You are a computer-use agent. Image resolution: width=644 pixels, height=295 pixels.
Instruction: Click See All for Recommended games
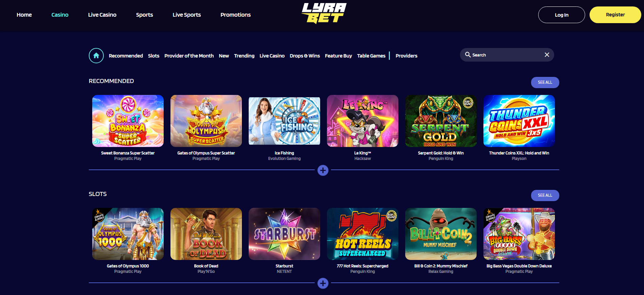point(545,82)
